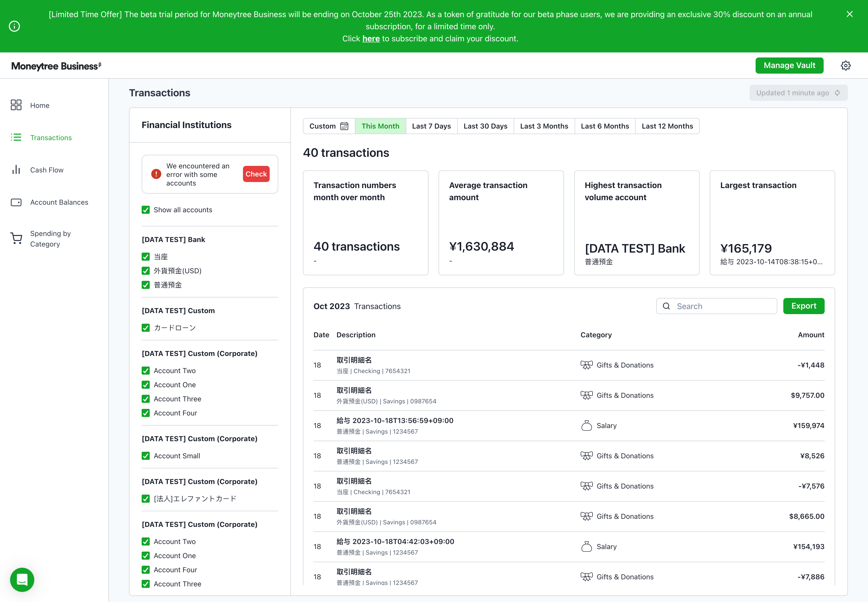868x602 pixels.
Task: Select the This Month tab
Action: (380, 126)
